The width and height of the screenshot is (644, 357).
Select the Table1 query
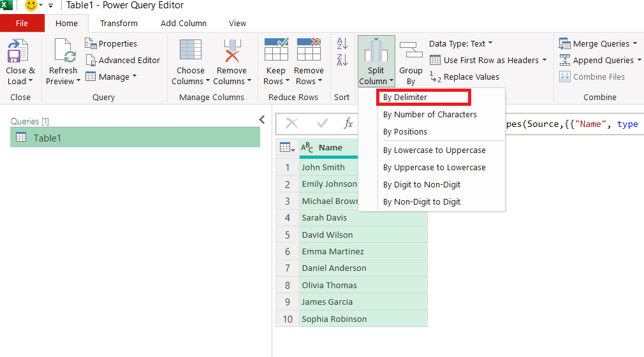click(135, 138)
